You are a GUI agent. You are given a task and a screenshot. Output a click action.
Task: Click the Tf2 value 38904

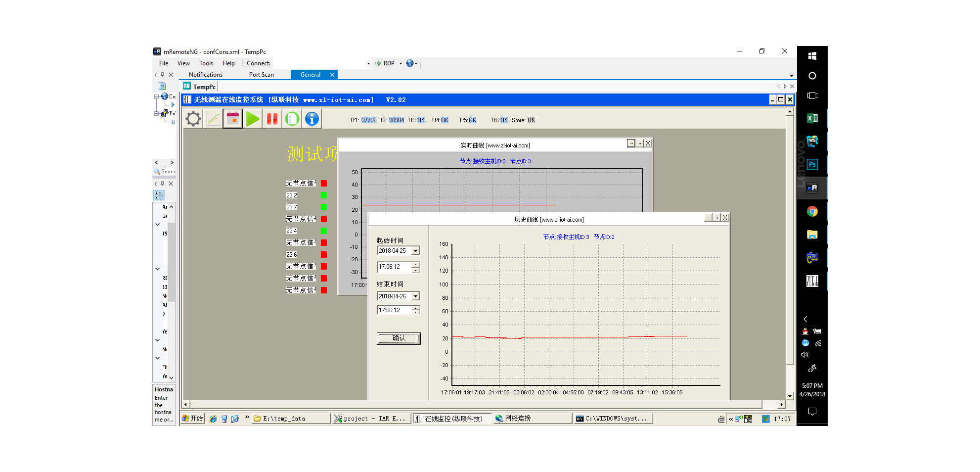coord(397,120)
